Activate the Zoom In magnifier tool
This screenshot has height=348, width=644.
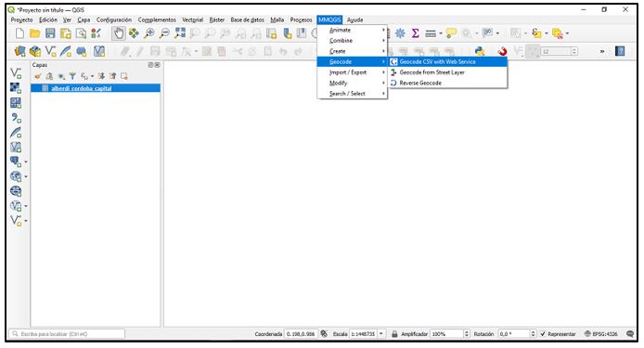tap(149, 33)
